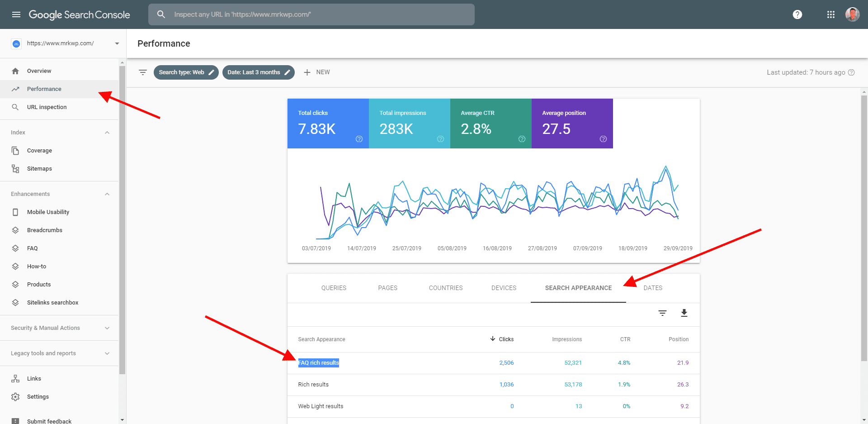The height and width of the screenshot is (424, 868).
Task: Toggle the Total impressions metric card
Action: [410, 124]
